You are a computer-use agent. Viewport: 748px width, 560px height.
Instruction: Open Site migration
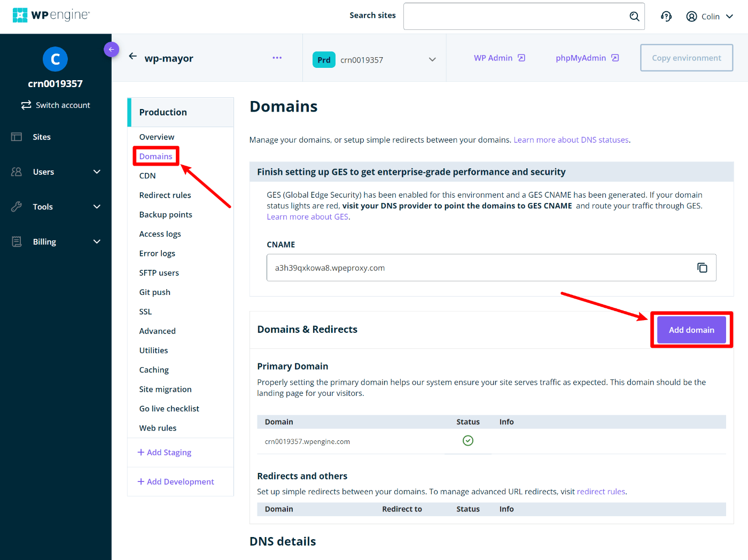click(x=165, y=389)
